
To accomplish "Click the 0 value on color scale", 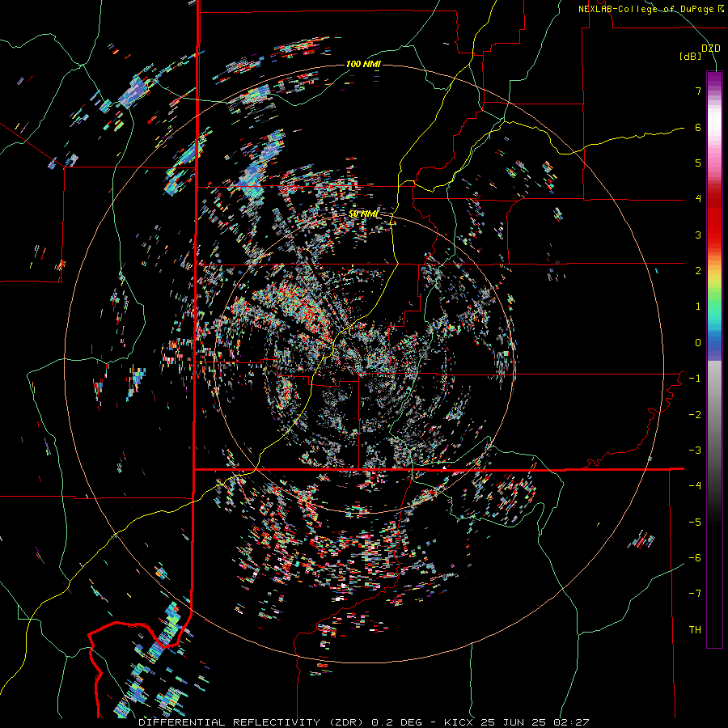I will [x=698, y=343].
